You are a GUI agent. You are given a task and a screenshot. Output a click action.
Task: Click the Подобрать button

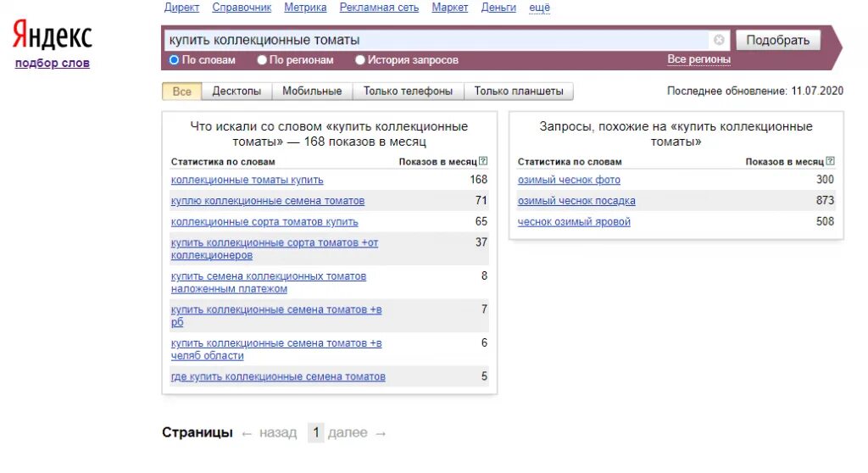[778, 40]
